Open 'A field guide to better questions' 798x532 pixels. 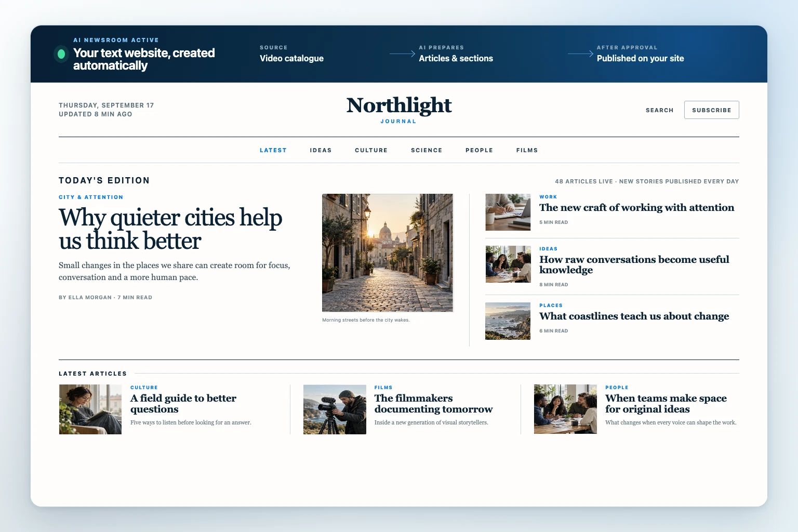(183, 404)
